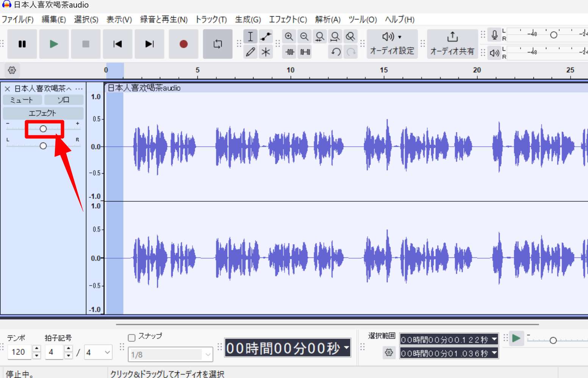Screen dimensions: 588x378
Task: Open selection end time format dropdown
Action: click(494, 353)
